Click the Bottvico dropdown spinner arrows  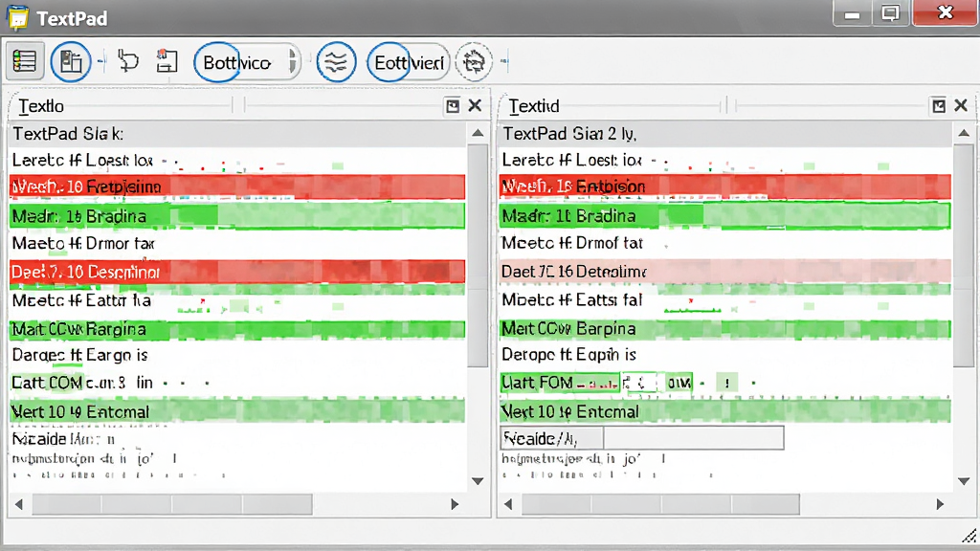click(292, 62)
